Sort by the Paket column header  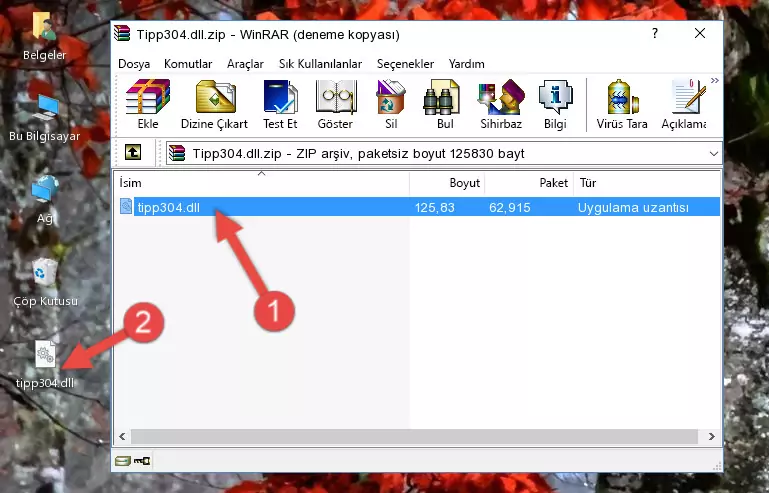pos(529,182)
